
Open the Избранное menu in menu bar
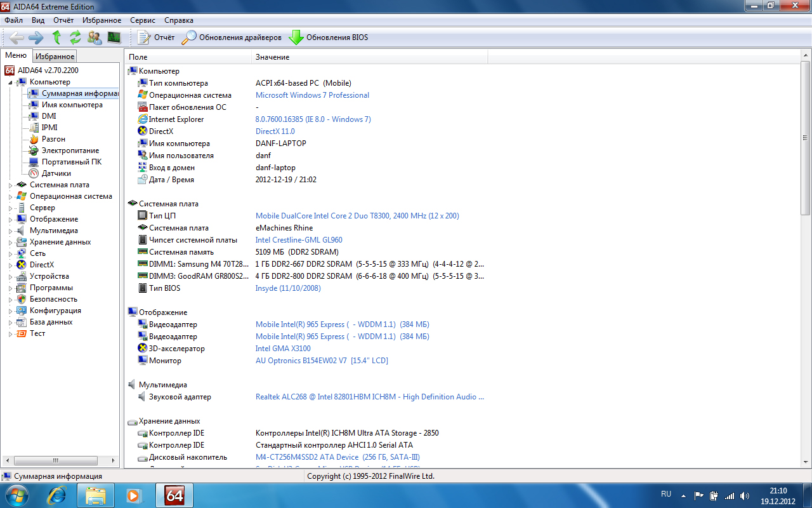pyautogui.click(x=101, y=20)
